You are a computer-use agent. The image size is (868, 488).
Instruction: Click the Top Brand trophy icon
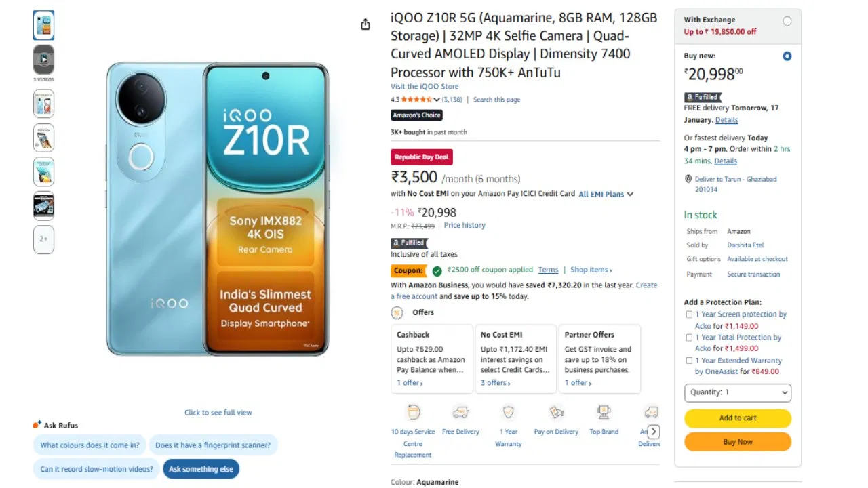pyautogui.click(x=604, y=412)
